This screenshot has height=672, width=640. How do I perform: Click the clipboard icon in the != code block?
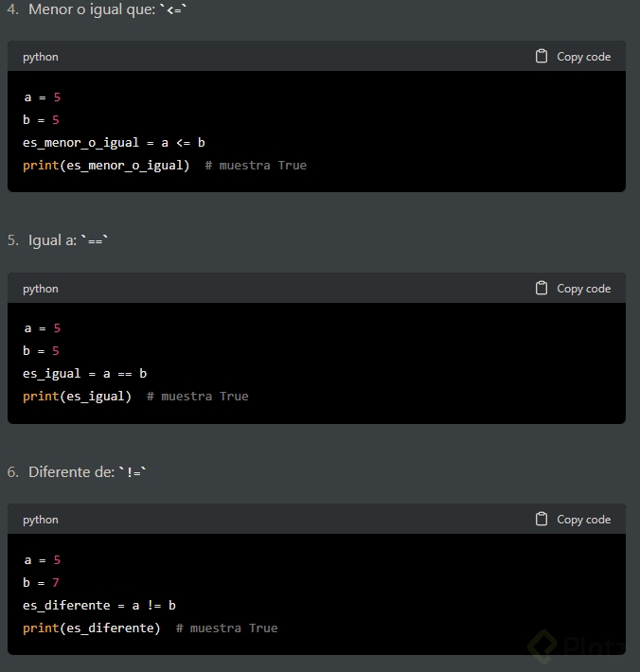tap(542, 519)
